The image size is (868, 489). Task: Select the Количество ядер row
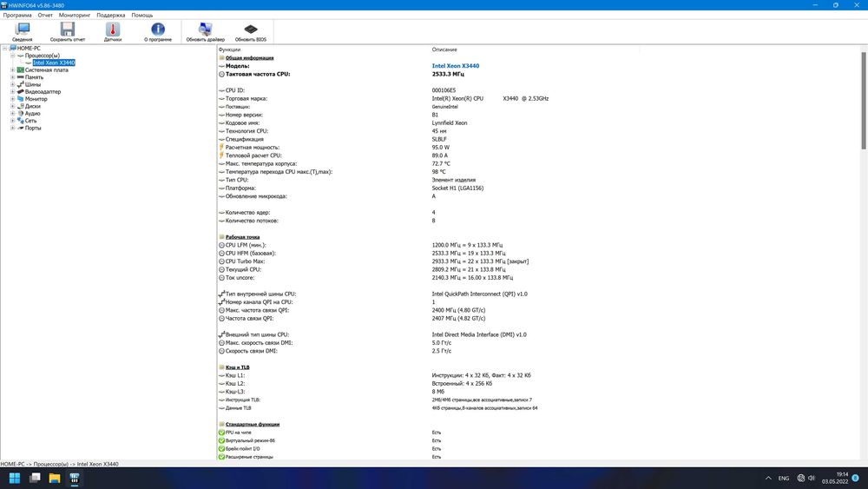247,213
